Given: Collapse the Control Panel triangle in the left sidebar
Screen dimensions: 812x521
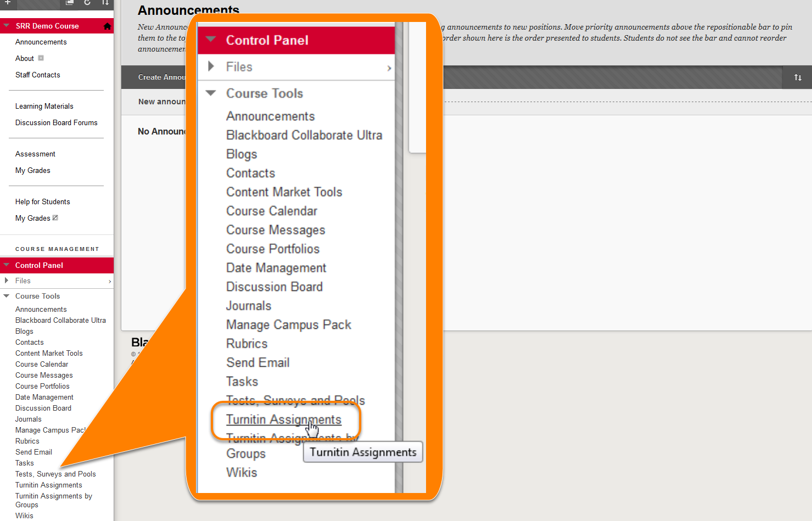Looking at the screenshot, I should click(7, 265).
